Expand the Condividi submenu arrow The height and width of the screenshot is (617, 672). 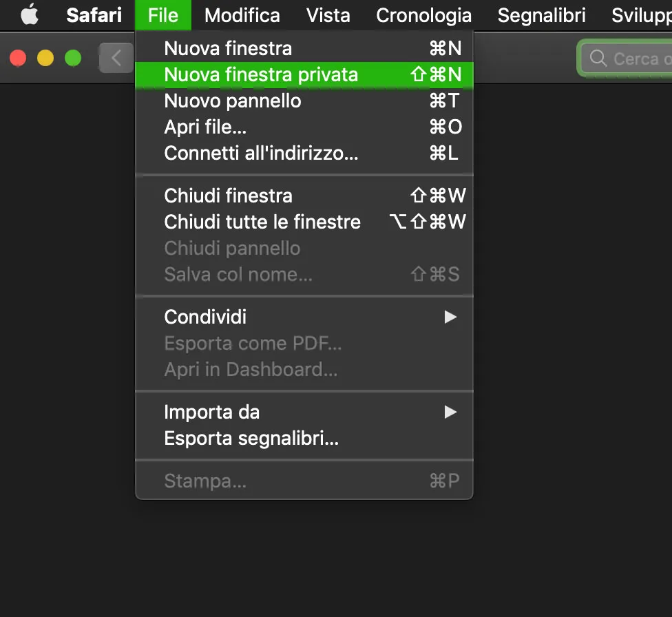[450, 317]
